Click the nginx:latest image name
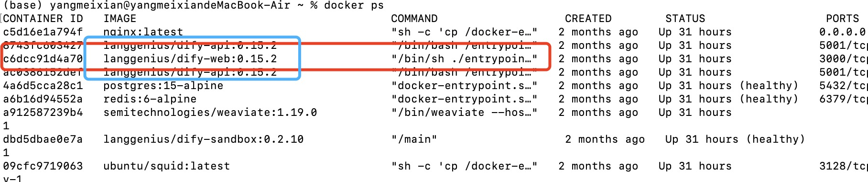868x182 pixels. coord(143,32)
